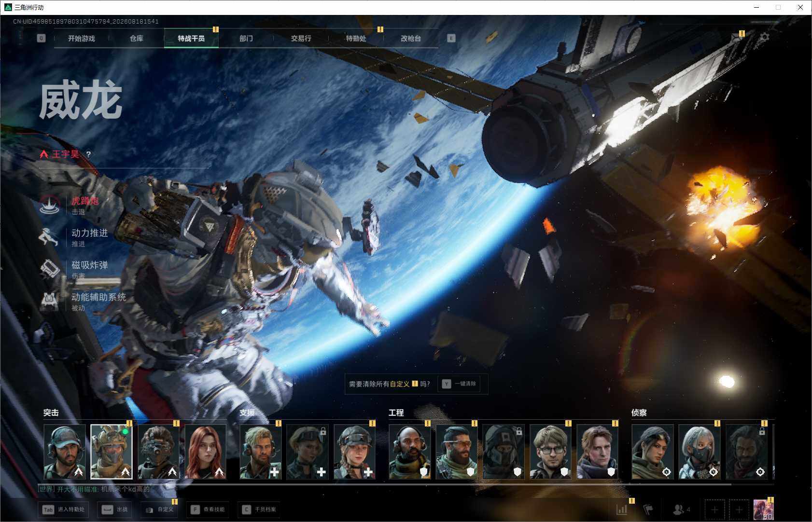Select the 磁吸炸弹 skill icon
Image resolution: width=812 pixels, height=522 pixels.
click(49, 269)
